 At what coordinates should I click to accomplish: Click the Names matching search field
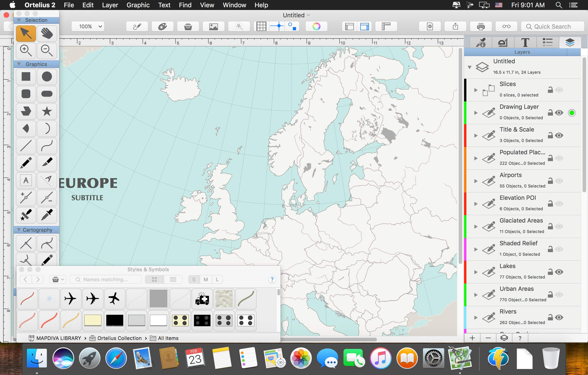105,279
